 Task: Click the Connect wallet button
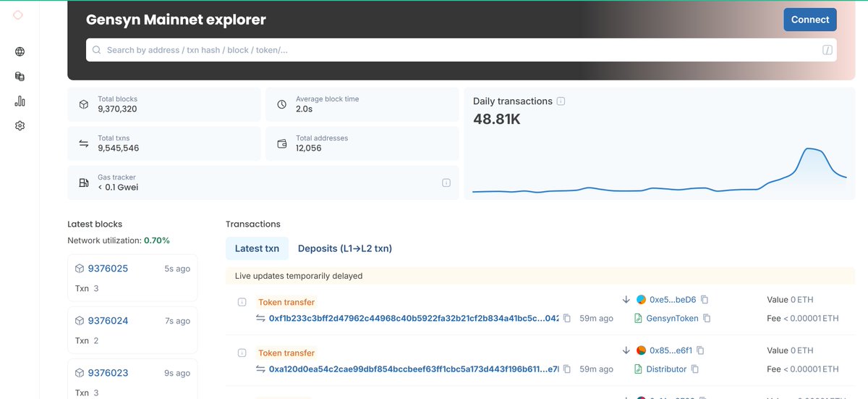[809, 20]
